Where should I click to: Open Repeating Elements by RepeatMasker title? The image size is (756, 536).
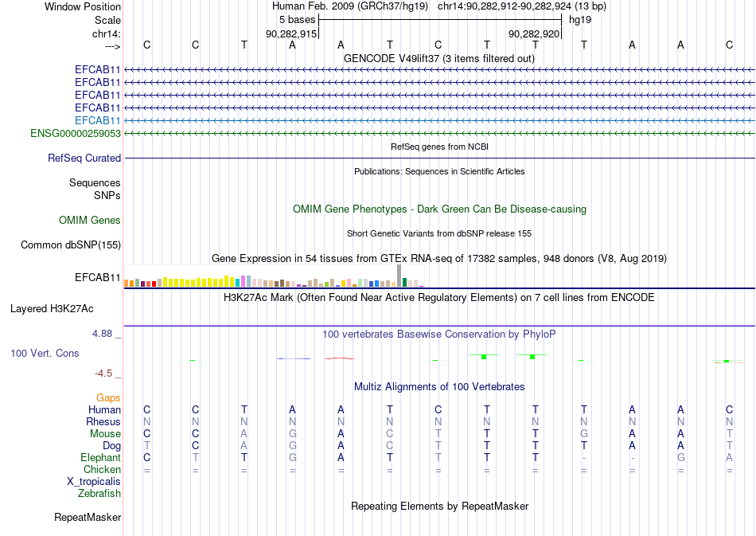(439, 506)
